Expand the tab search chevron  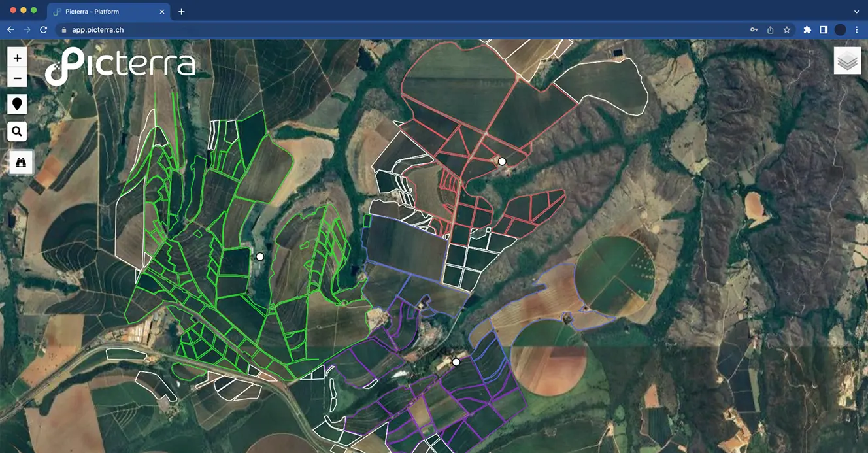pyautogui.click(x=856, y=12)
